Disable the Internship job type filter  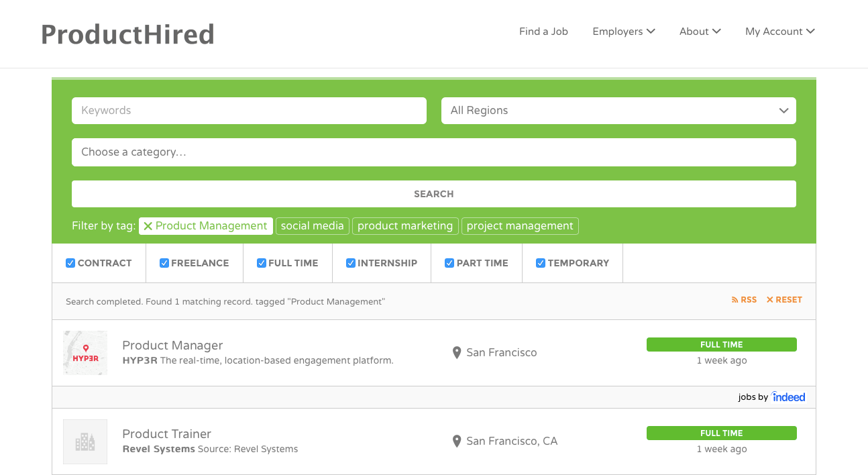click(350, 263)
